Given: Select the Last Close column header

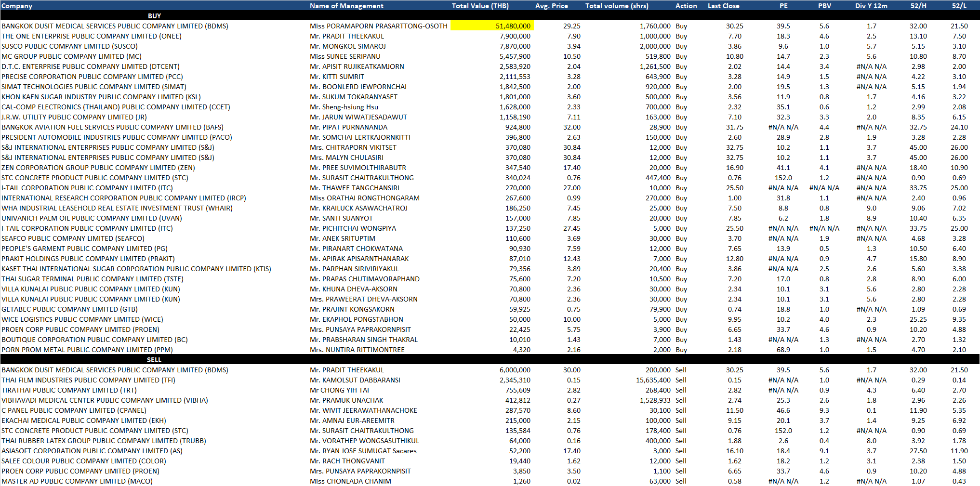Looking at the screenshot, I should tap(723, 6).
